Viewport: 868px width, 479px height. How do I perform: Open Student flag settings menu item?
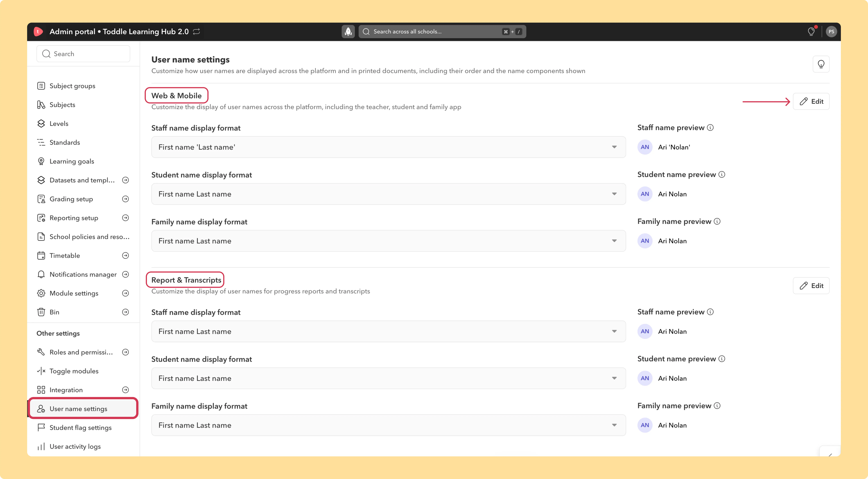(x=83, y=428)
